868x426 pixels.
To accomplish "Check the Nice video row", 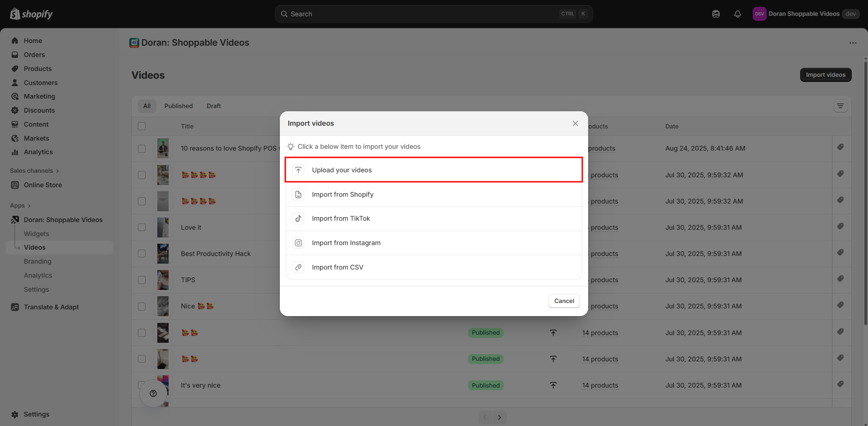I will 142,307.
